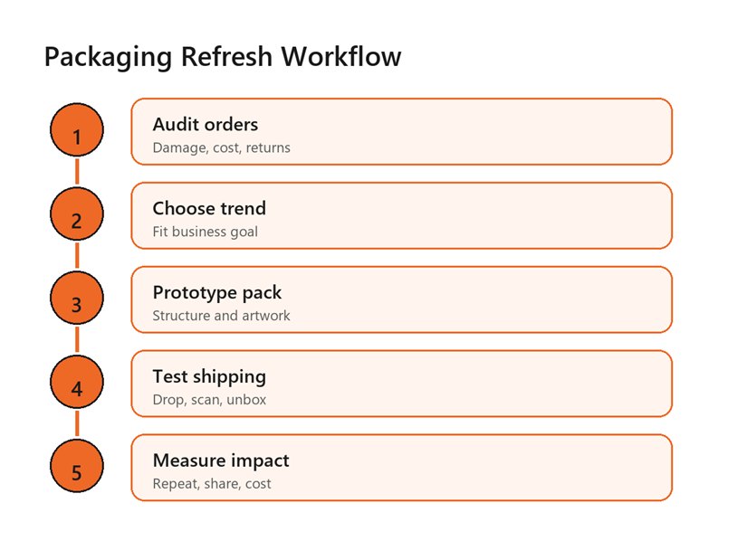Click the 'Structure and artwork' subtitle
The image size is (747, 560).
click(x=222, y=316)
